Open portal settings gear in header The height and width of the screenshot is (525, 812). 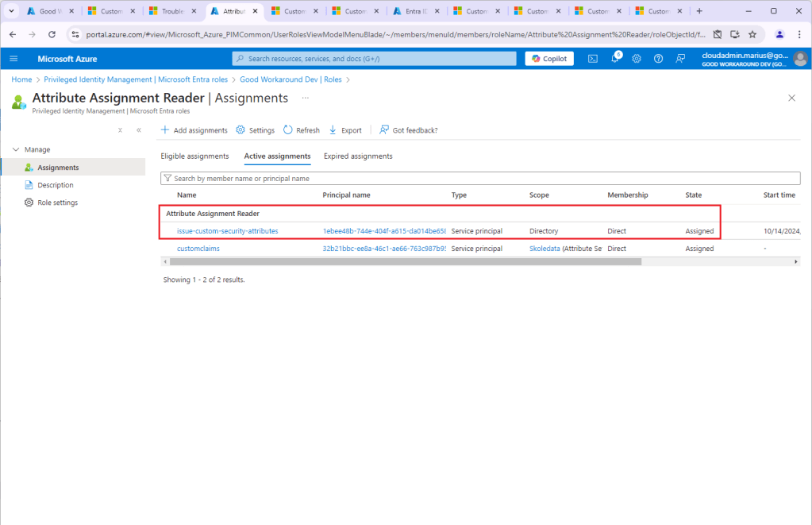[637, 59]
